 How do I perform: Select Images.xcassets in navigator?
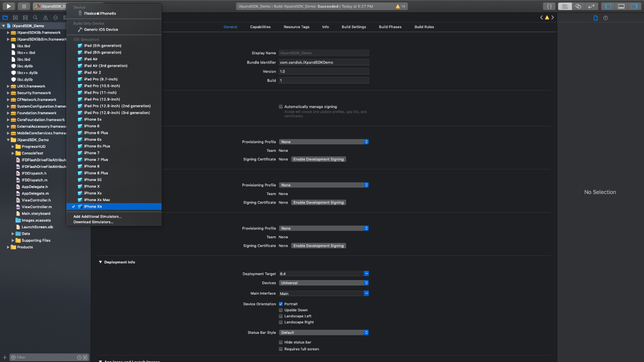[x=36, y=220]
